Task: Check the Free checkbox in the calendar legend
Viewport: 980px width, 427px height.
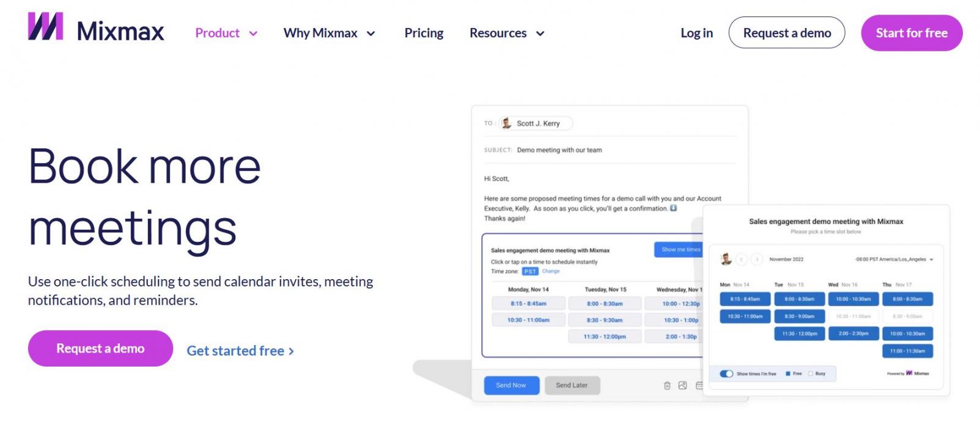Action: click(x=788, y=374)
